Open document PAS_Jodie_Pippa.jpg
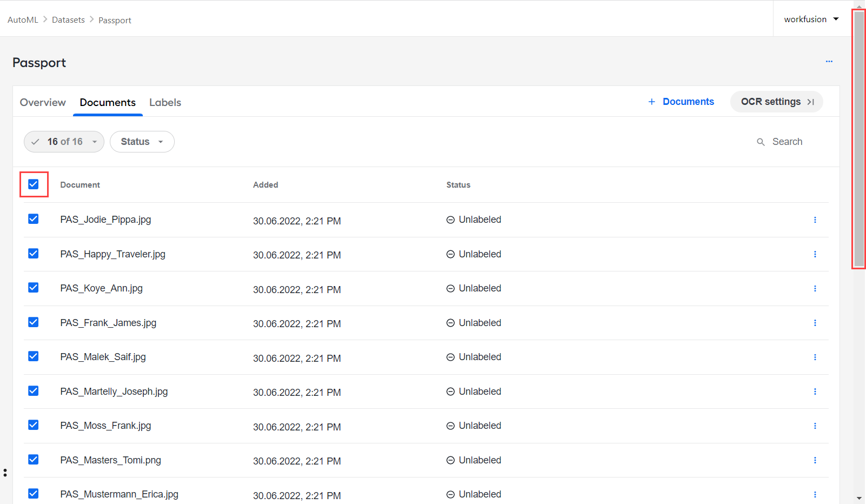This screenshot has height=504, width=866. click(105, 220)
